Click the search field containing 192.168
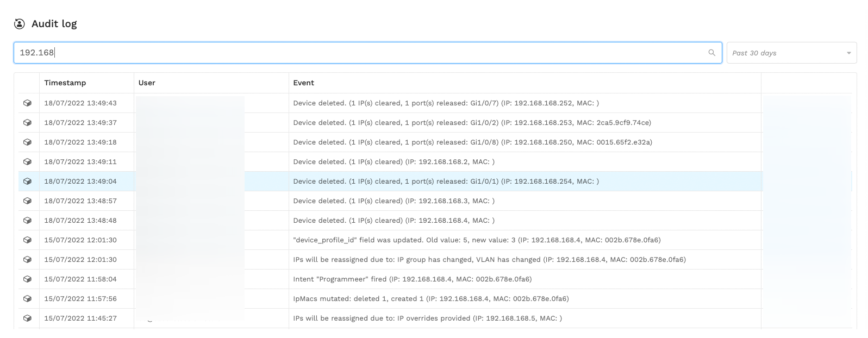This screenshot has width=868, height=338. click(368, 53)
